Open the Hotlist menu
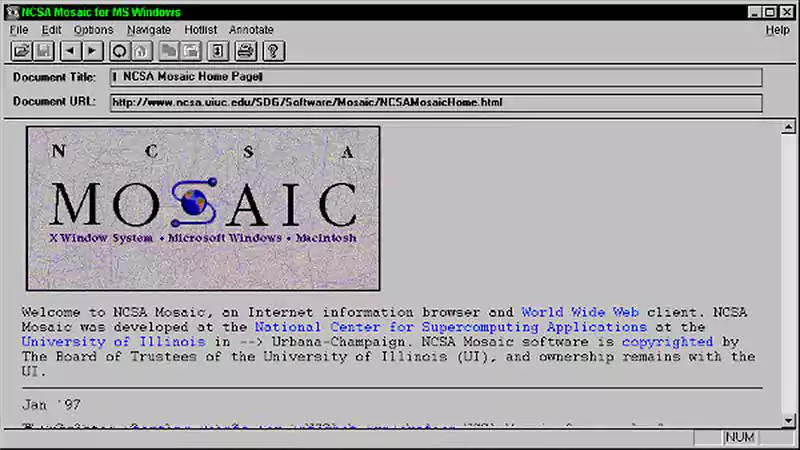This screenshot has height=450, width=800. [201, 30]
